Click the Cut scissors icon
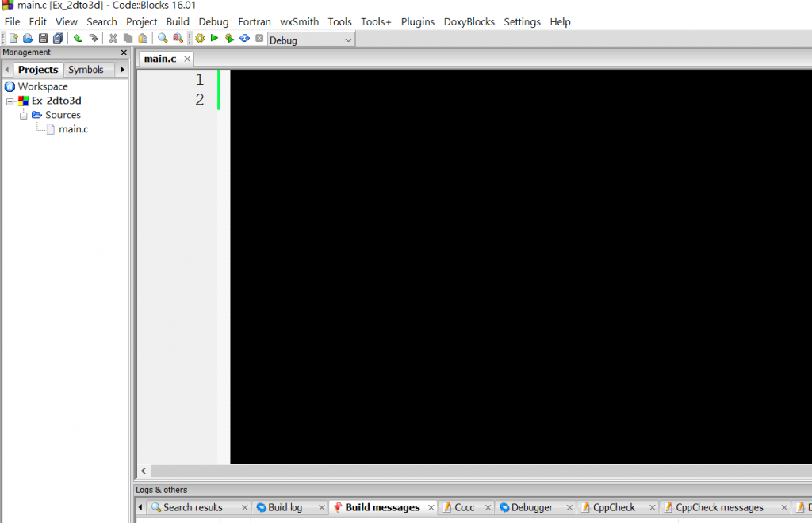 113,38
